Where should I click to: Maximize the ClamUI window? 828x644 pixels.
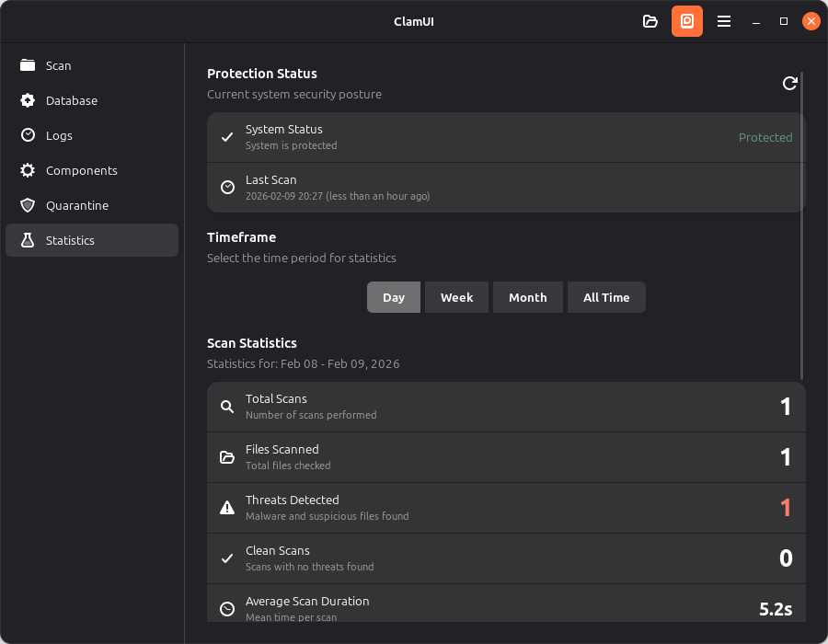[784, 21]
